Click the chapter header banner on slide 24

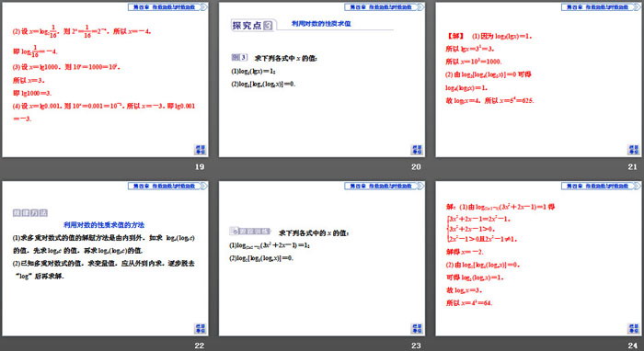coord(601,187)
